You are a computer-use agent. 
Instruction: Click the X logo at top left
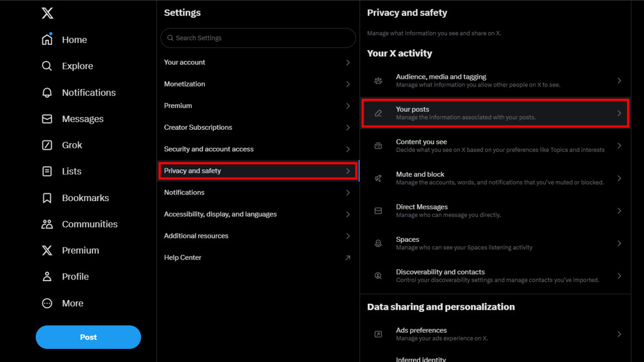click(x=47, y=13)
